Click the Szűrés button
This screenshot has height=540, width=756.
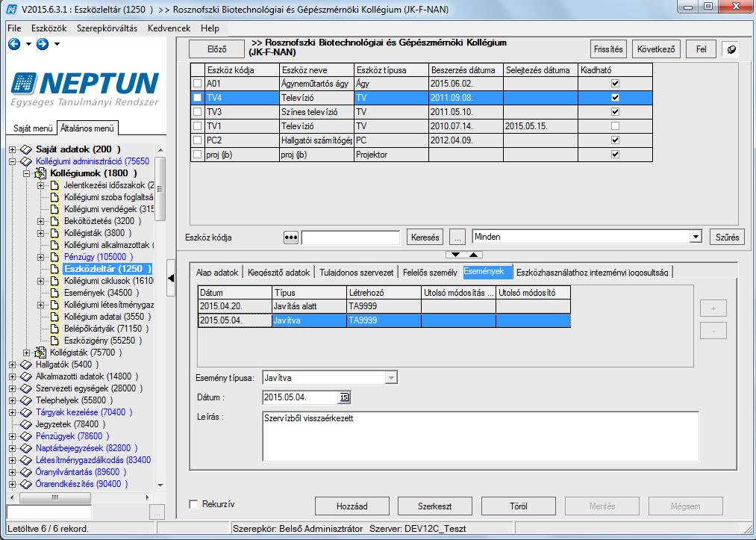pyautogui.click(x=727, y=238)
